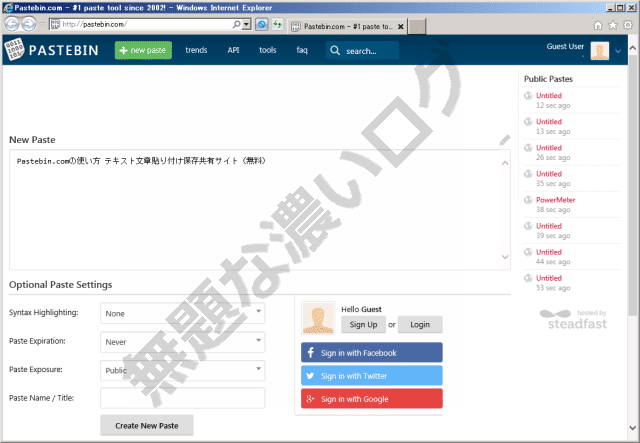
Task: Click the browser Forward arrow button
Action: click(x=29, y=24)
